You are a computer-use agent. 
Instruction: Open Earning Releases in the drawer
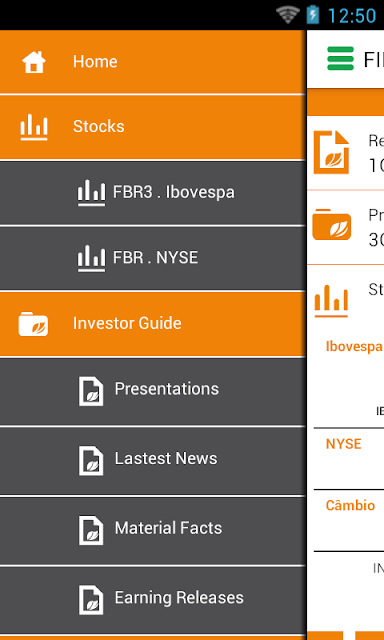[x=153, y=600]
